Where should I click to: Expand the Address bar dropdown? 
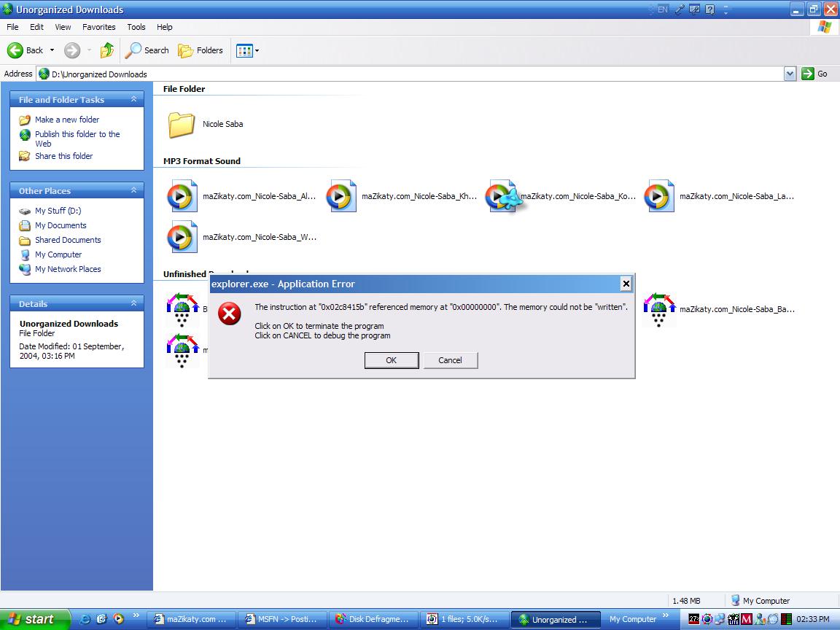(790, 74)
